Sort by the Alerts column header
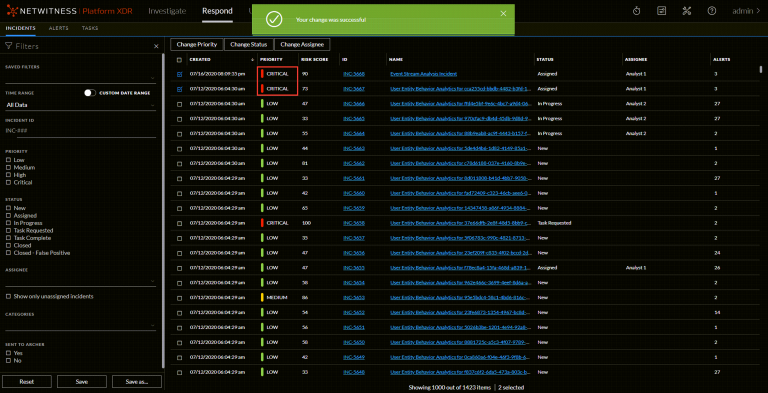 [x=722, y=60]
